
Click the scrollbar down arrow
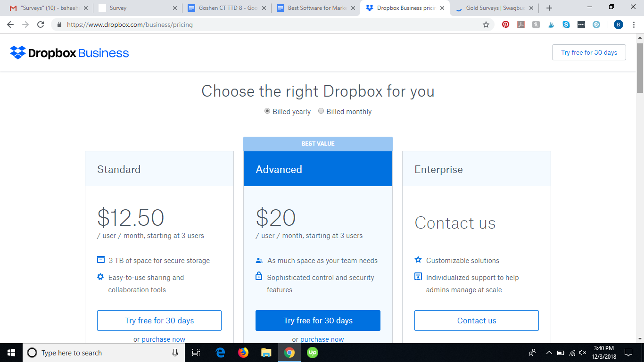pos(640,338)
